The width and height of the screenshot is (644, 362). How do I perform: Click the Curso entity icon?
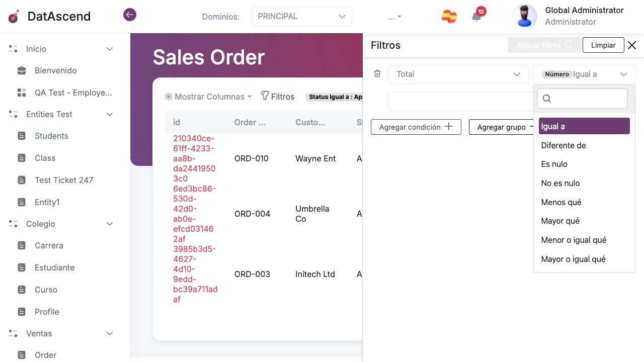(22, 290)
